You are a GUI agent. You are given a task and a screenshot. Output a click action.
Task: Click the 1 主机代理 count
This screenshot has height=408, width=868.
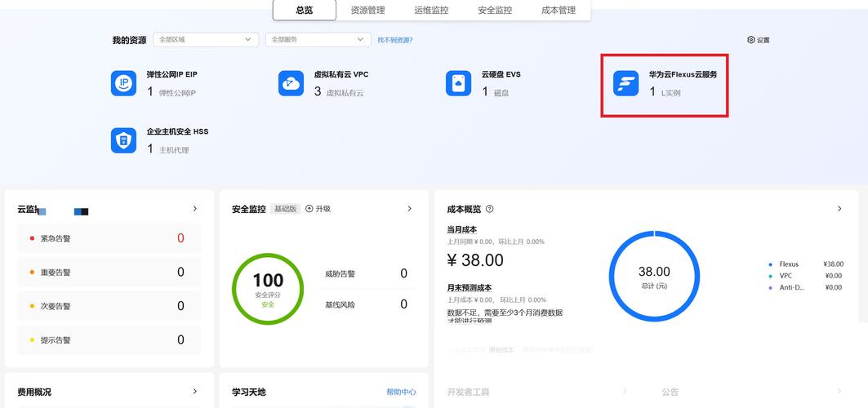[x=168, y=149]
